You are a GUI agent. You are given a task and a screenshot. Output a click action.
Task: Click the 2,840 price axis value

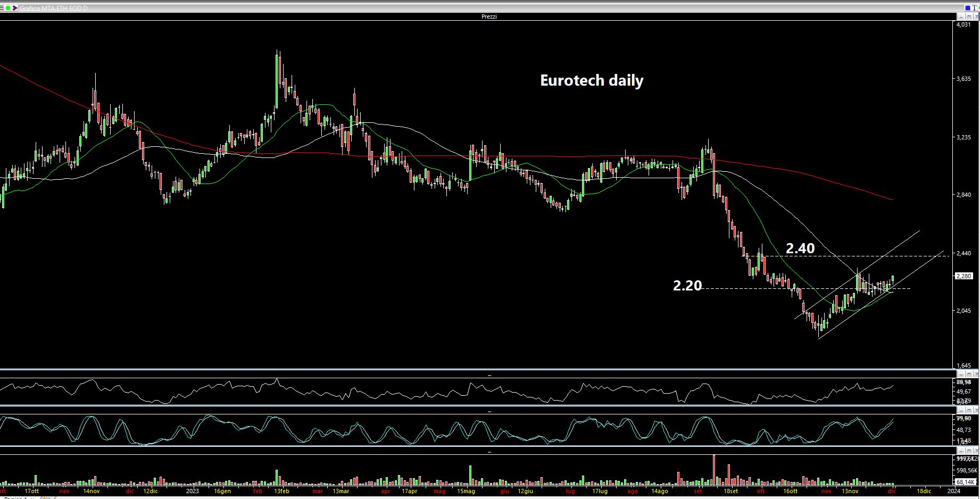coord(964,195)
